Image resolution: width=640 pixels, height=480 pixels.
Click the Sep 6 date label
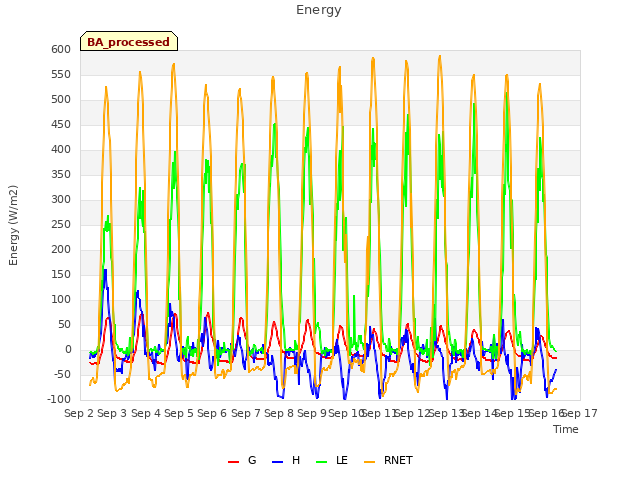(212, 413)
